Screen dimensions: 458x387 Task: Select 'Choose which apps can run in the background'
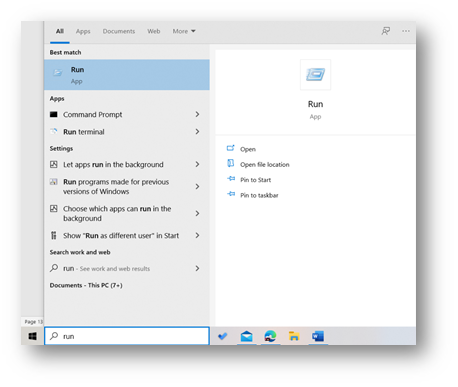(x=117, y=213)
